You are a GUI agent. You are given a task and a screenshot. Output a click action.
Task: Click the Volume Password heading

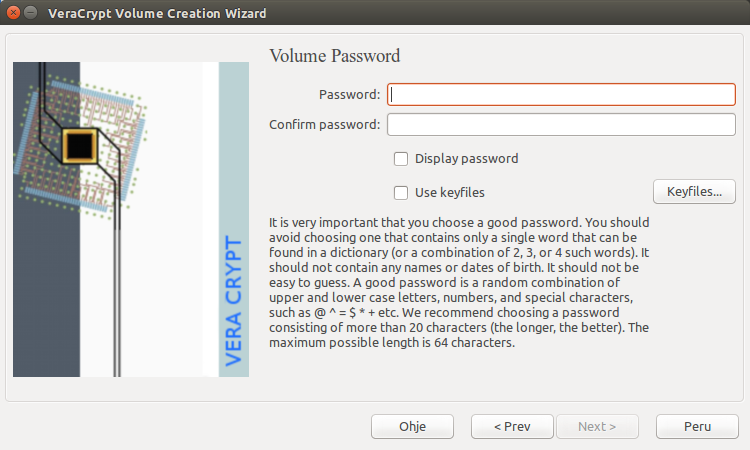(334, 56)
